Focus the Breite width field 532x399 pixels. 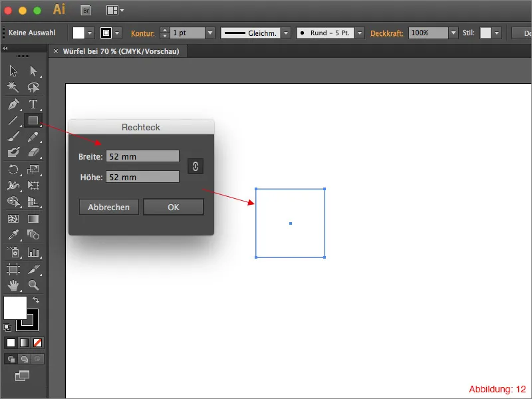(142, 156)
